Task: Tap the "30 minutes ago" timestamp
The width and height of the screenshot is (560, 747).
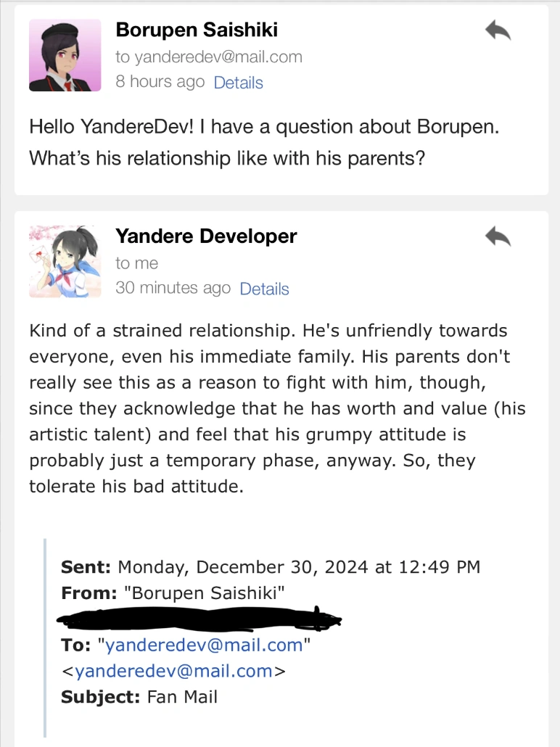Action: pos(173,288)
